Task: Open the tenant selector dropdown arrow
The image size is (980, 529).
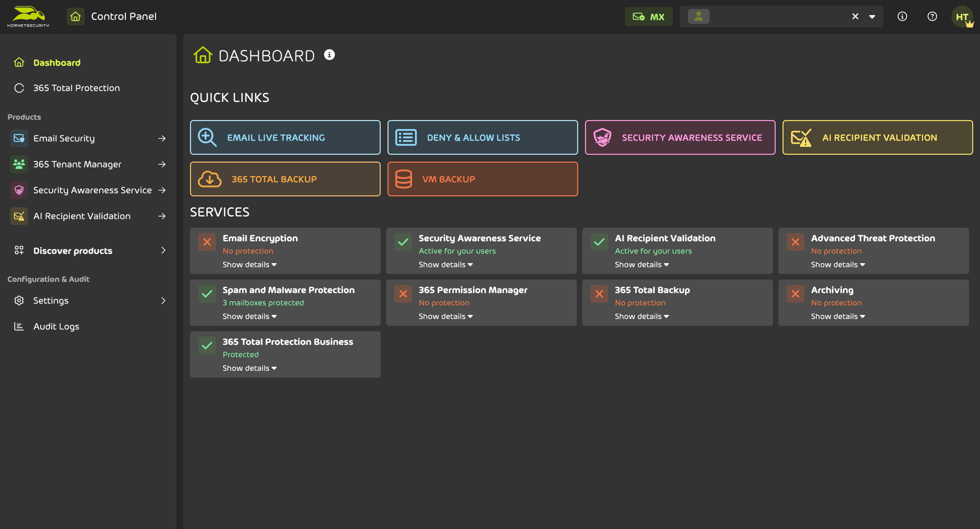Action: [872, 16]
